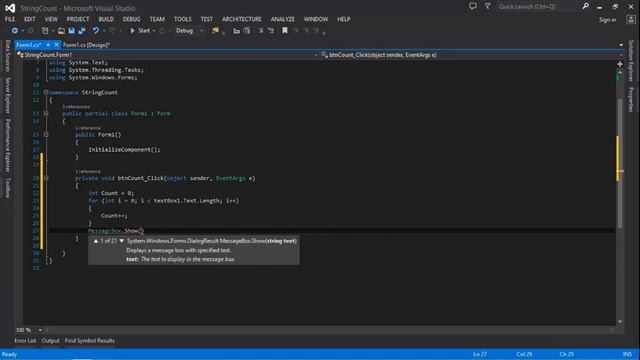Open the PROJECT menu
This screenshot has height=360, width=640.
(x=78, y=19)
